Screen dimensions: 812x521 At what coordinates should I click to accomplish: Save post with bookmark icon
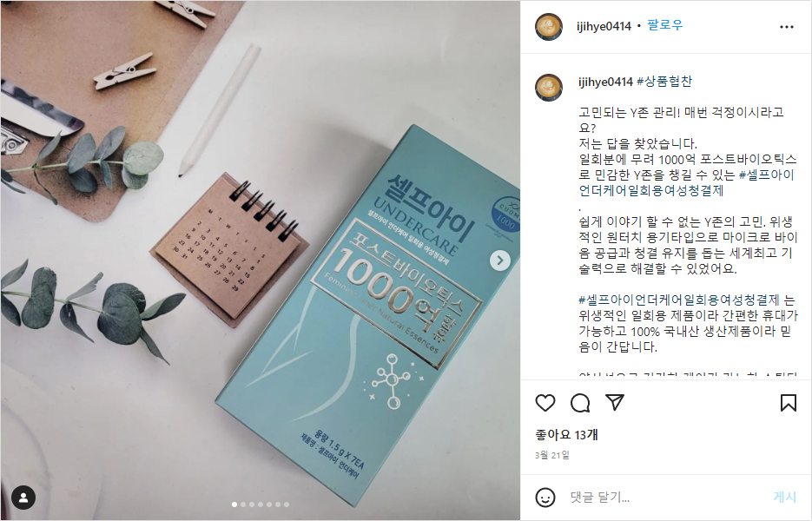pyautogui.click(x=789, y=403)
